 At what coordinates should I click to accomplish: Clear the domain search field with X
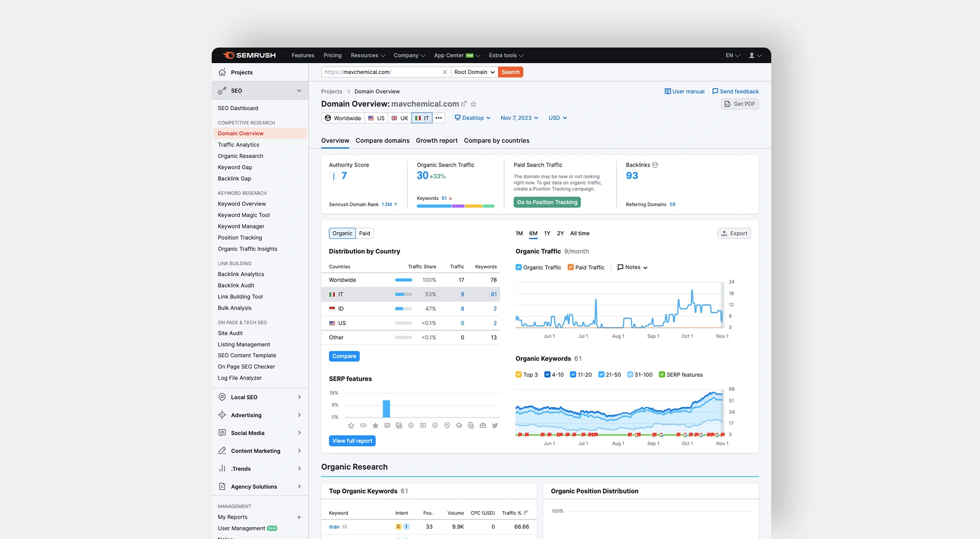tap(444, 72)
